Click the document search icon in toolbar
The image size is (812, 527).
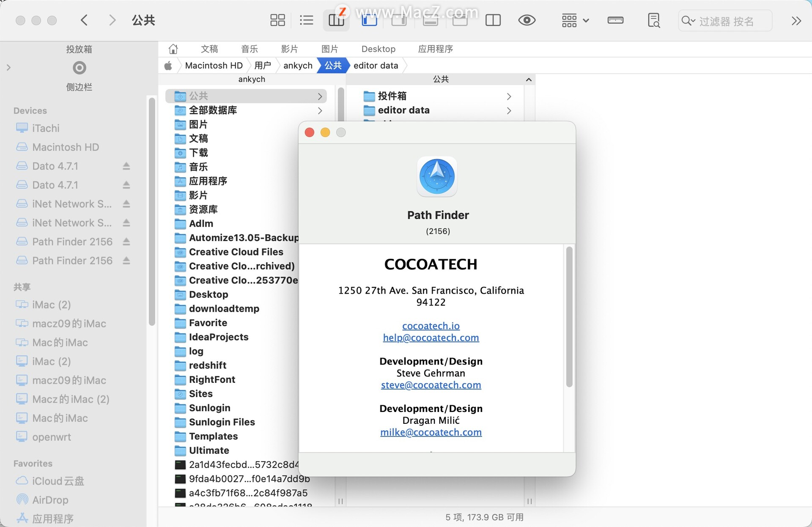click(x=654, y=20)
